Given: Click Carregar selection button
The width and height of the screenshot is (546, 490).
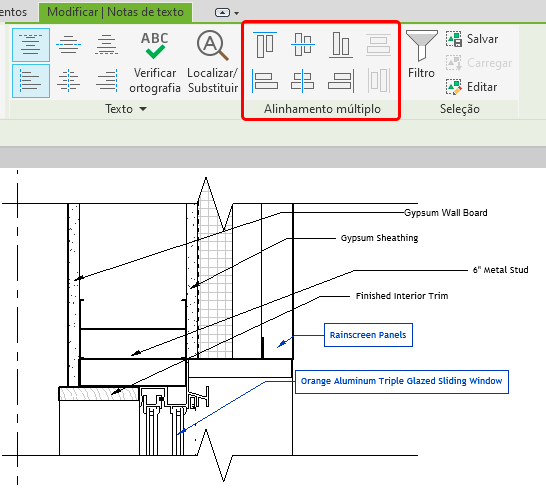Looking at the screenshot, I should point(479,63).
